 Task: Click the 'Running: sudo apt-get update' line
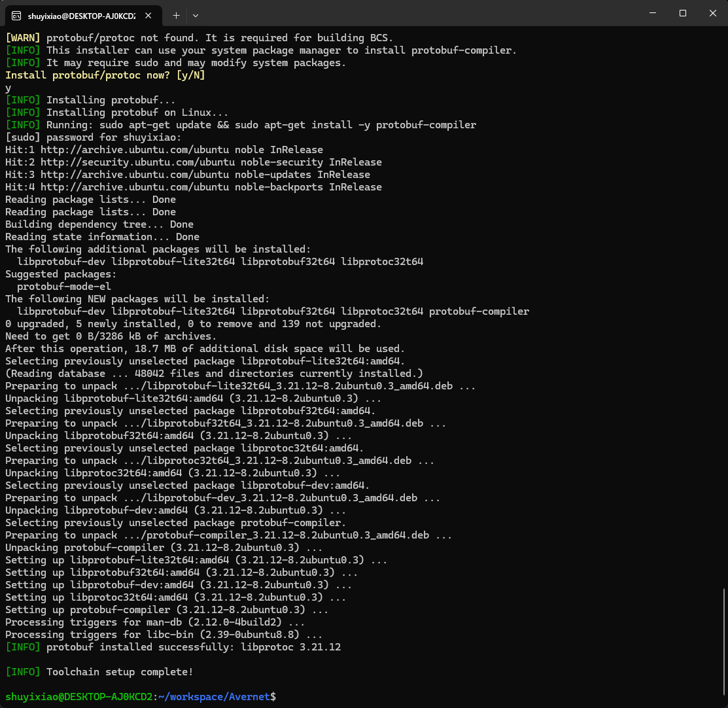point(241,125)
